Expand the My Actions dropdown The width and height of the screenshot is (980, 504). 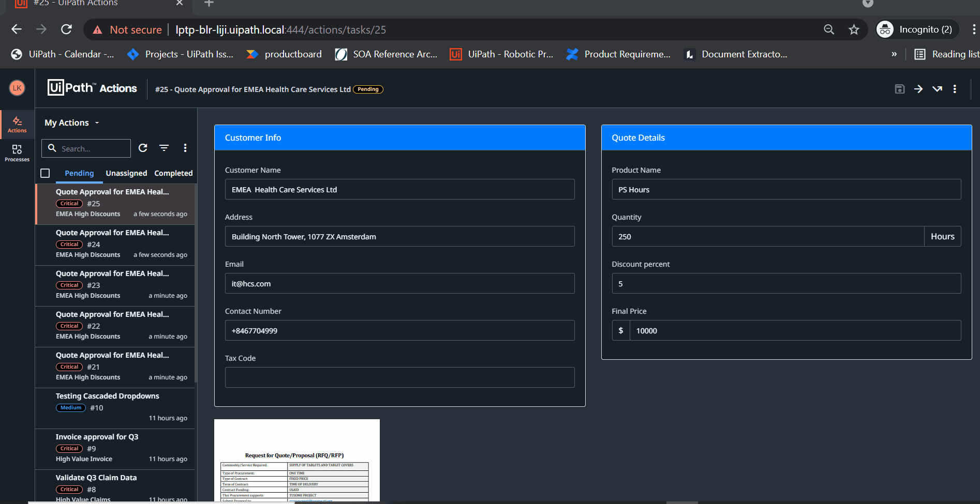click(71, 123)
